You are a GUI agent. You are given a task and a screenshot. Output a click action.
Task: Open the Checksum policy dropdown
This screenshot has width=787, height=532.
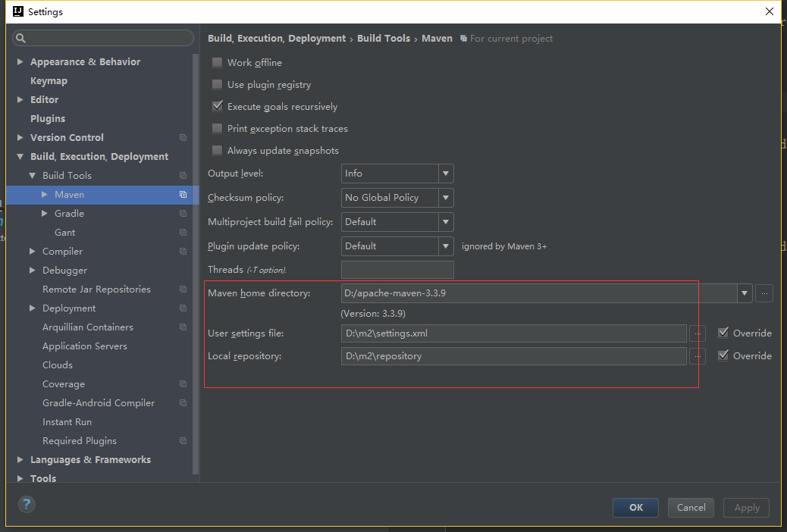tap(446, 198)
